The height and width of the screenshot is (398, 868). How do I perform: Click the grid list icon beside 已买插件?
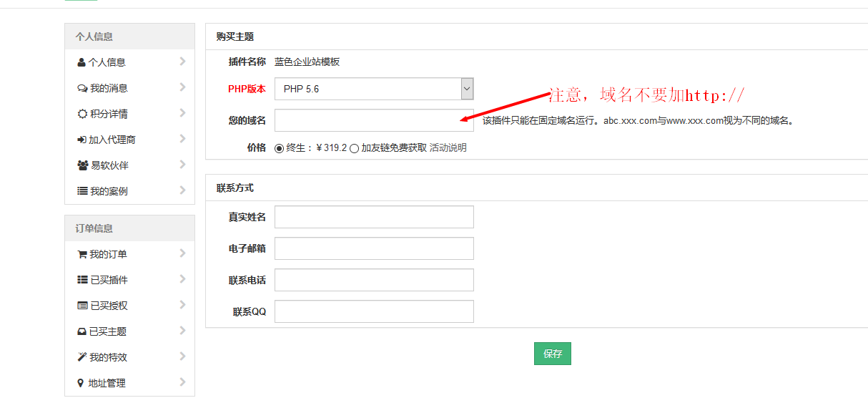(82, 280)
